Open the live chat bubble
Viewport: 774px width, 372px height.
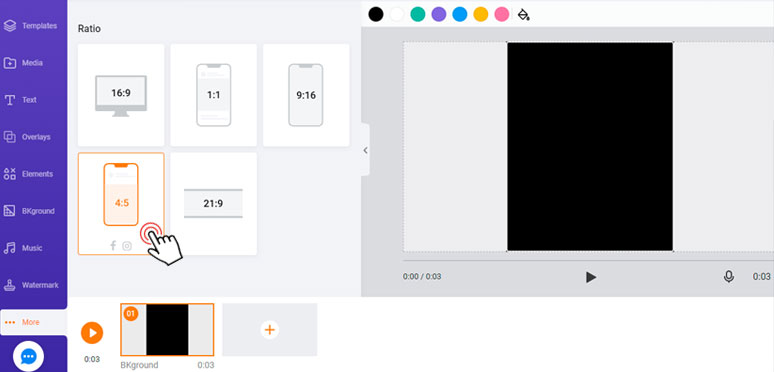29,356
